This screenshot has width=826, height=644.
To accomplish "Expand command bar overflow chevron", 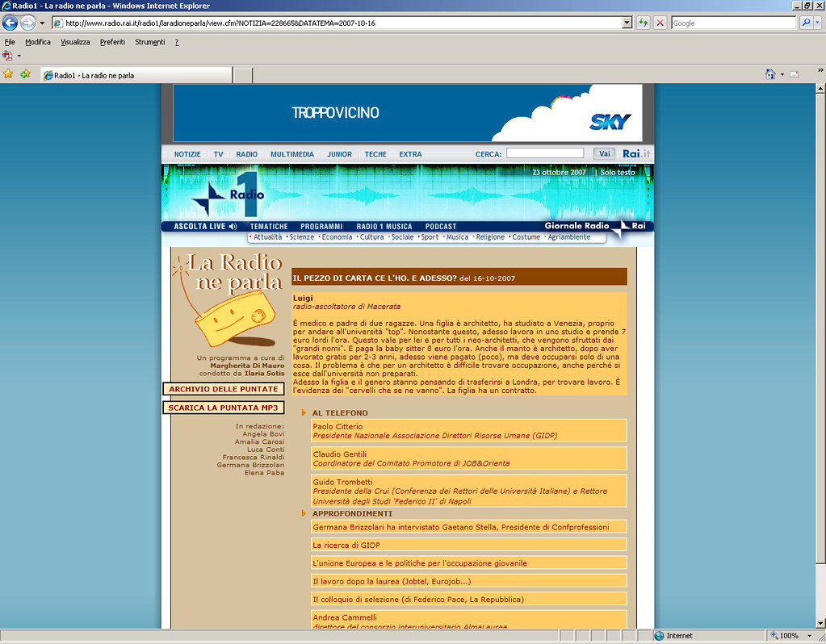I will pos(820,70).
